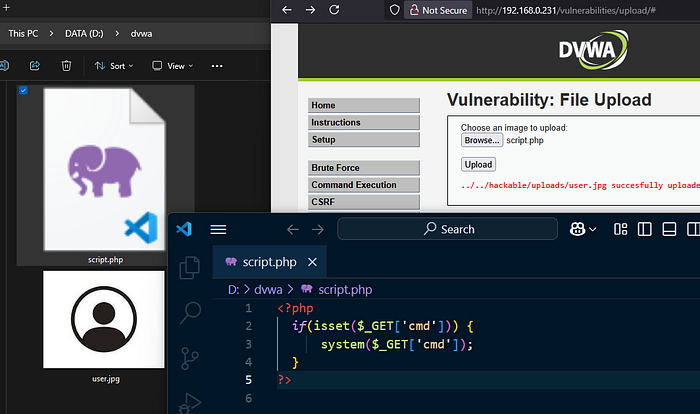Screen dimensions: 700x414
Task: Select user.jpg image thumbnail
Action: pos(104,320)
